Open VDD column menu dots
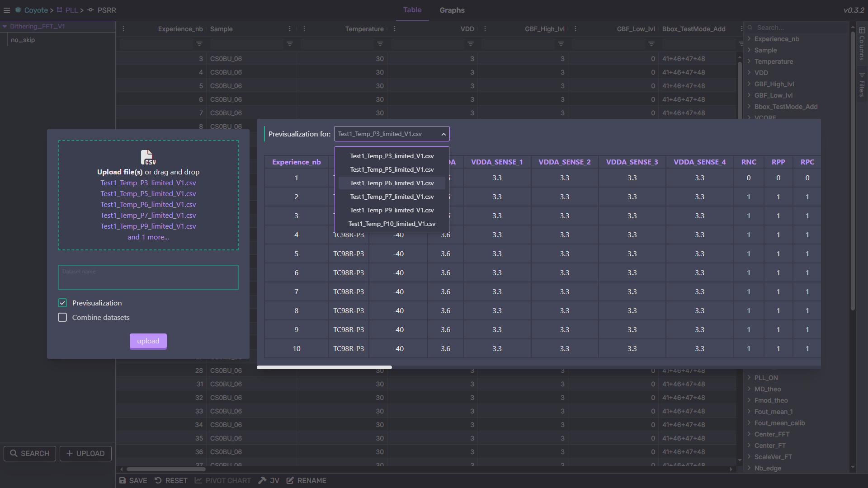This screenshot has height=488, width=868. (x=395, y=28)
